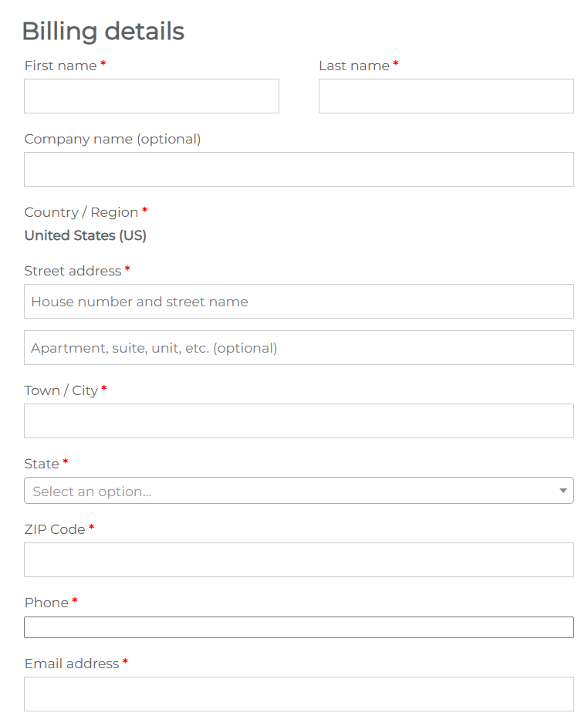Click the "Last name" label text

(353, 66)
